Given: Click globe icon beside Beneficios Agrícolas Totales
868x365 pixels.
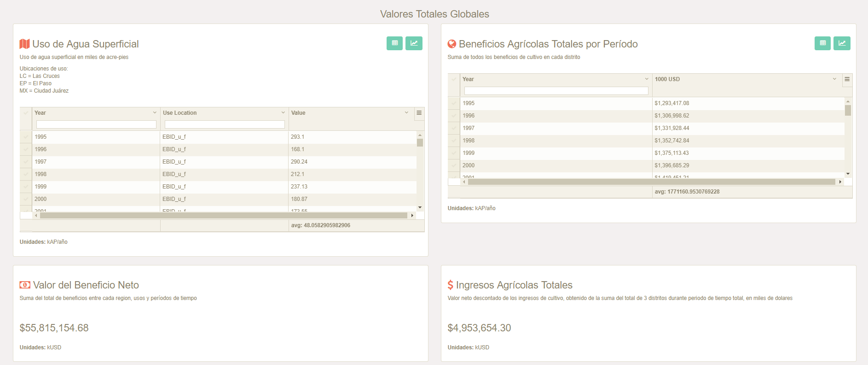Looking at the screenshot, I should click(452, 44).
